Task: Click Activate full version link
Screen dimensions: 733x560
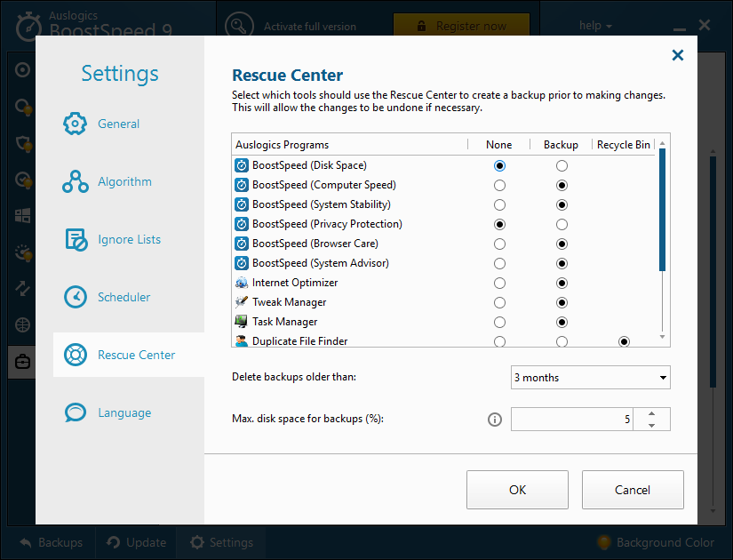Action: click(x=310, y=27)
